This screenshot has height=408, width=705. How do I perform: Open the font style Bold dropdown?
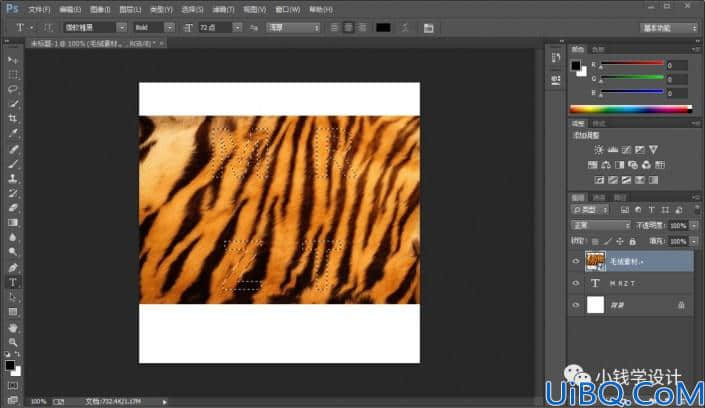[x=170, y=28]
